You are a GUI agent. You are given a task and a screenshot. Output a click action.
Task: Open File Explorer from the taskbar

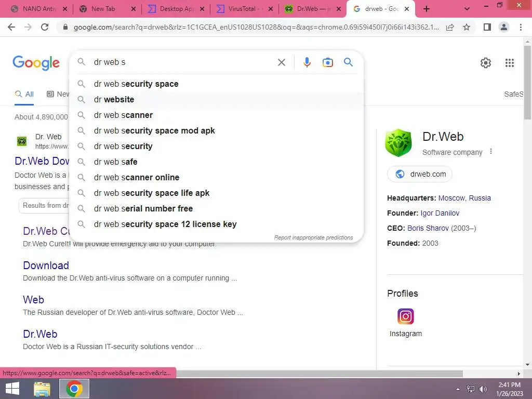tap(42, 389)
